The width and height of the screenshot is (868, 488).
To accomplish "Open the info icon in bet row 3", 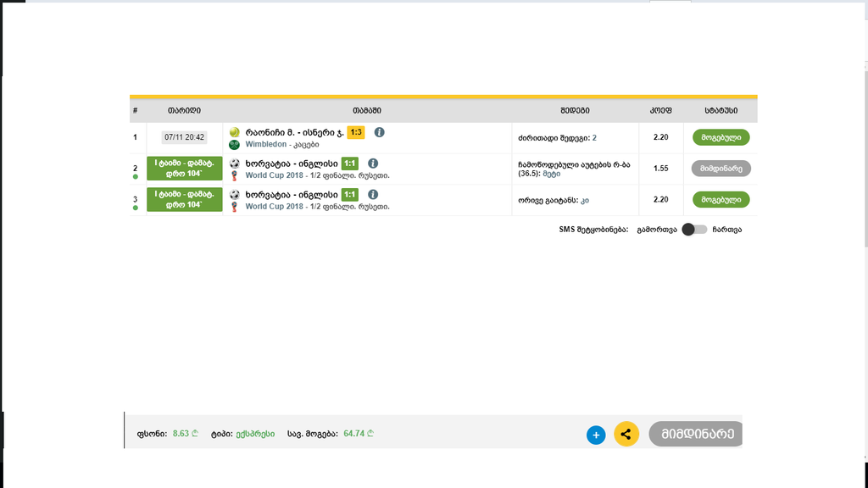I will [x=373, y=194].
